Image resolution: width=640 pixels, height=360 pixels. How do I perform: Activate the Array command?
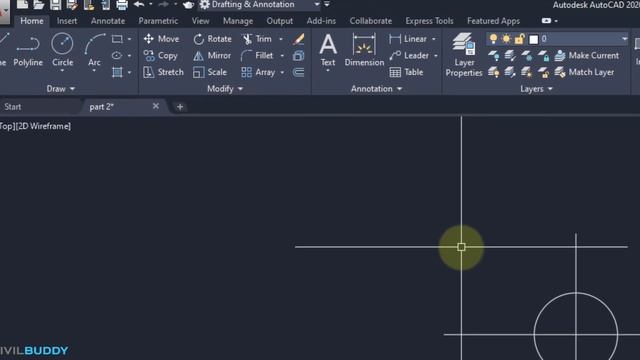point(258,72)
